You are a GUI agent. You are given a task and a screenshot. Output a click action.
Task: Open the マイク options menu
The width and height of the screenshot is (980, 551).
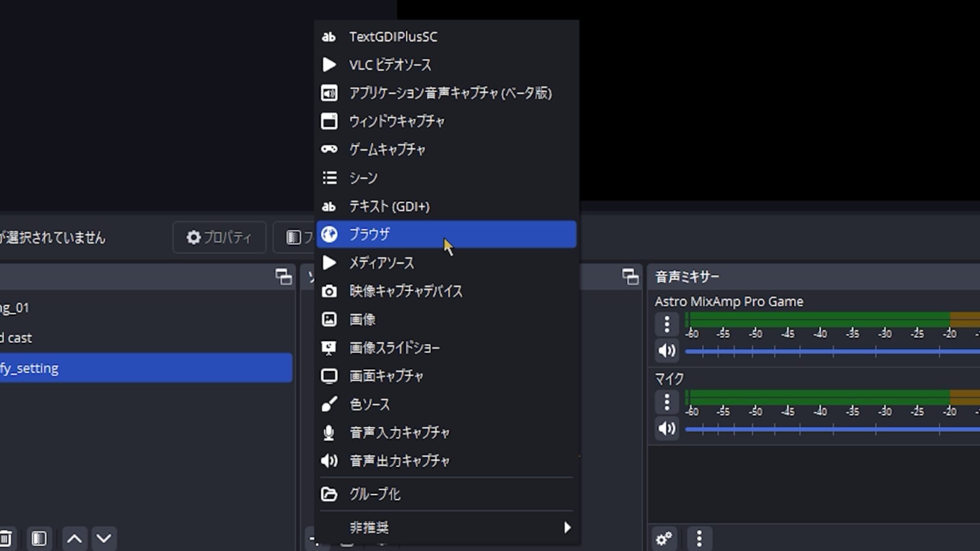[x=667, y=401]
